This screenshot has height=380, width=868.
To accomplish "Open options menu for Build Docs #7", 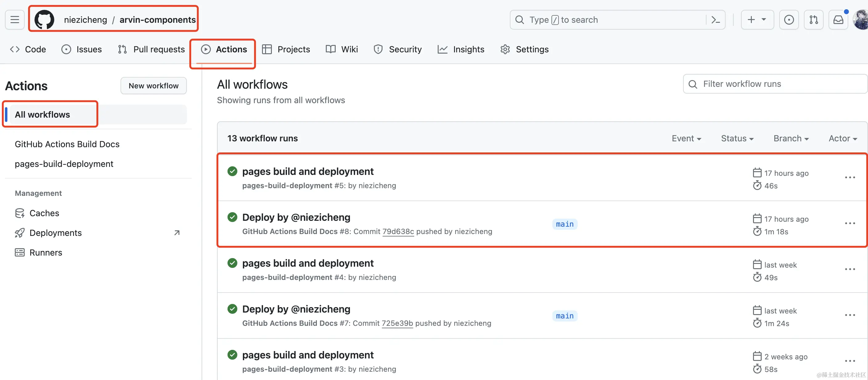I will coord(850,315).
